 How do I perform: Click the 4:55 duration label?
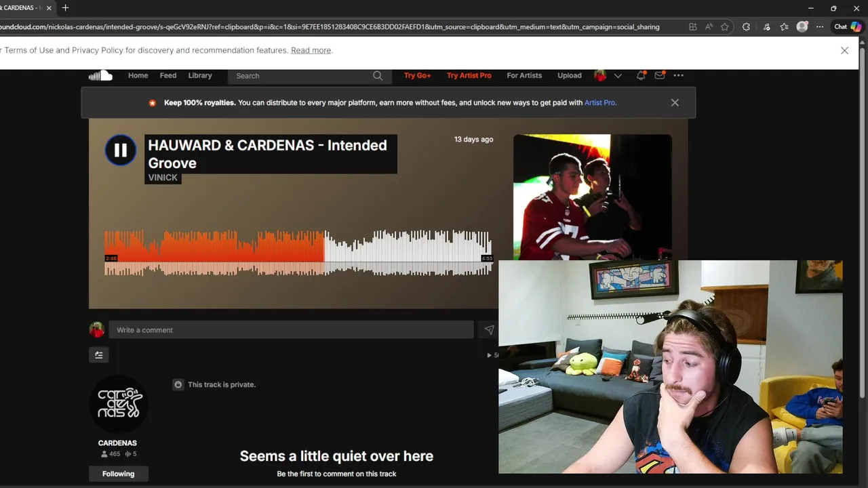pos(487,258)
